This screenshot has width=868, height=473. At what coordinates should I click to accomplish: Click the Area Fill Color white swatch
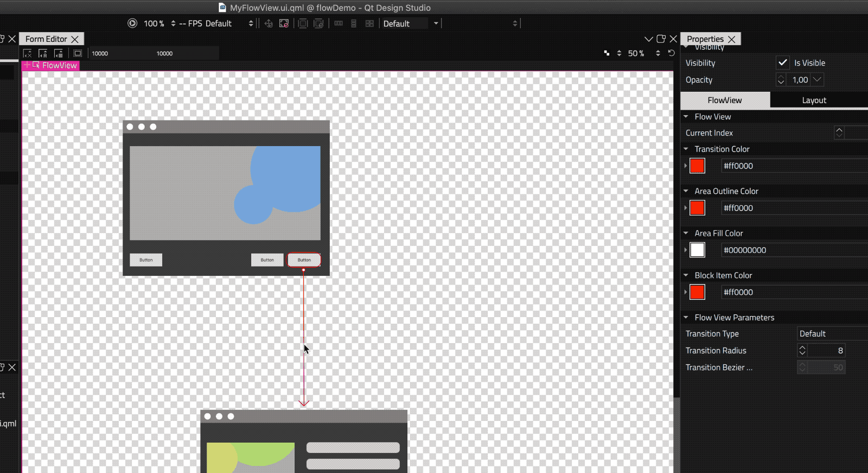(x=697, y=250)
